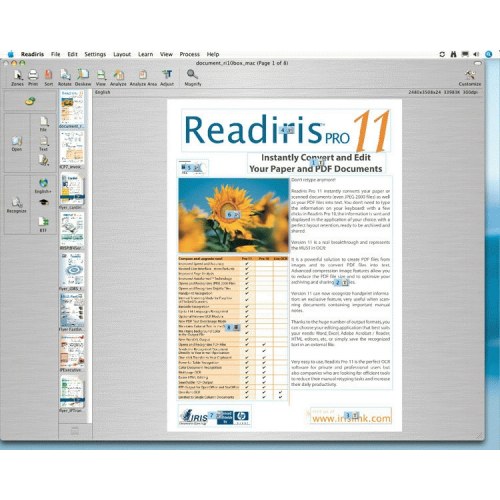The image size is (500, 500).
Task: Click the English language status label
Action: (102, 92)
